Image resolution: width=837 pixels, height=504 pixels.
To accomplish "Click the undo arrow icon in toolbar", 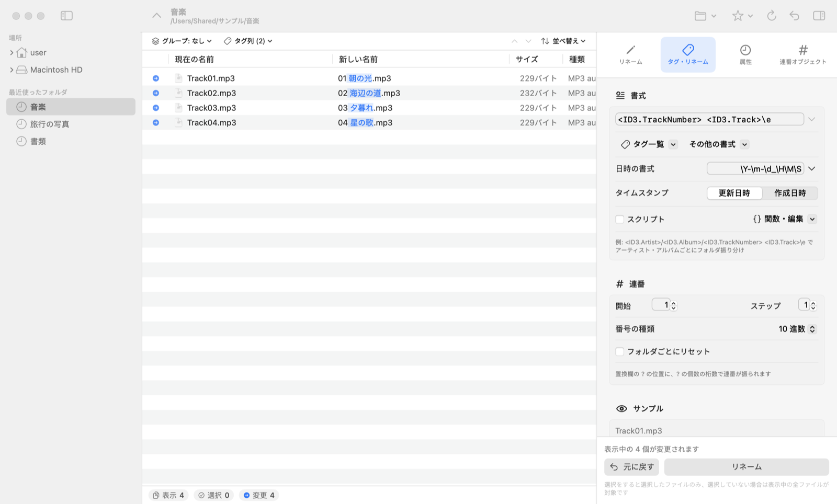I will (x=795, y=16).
